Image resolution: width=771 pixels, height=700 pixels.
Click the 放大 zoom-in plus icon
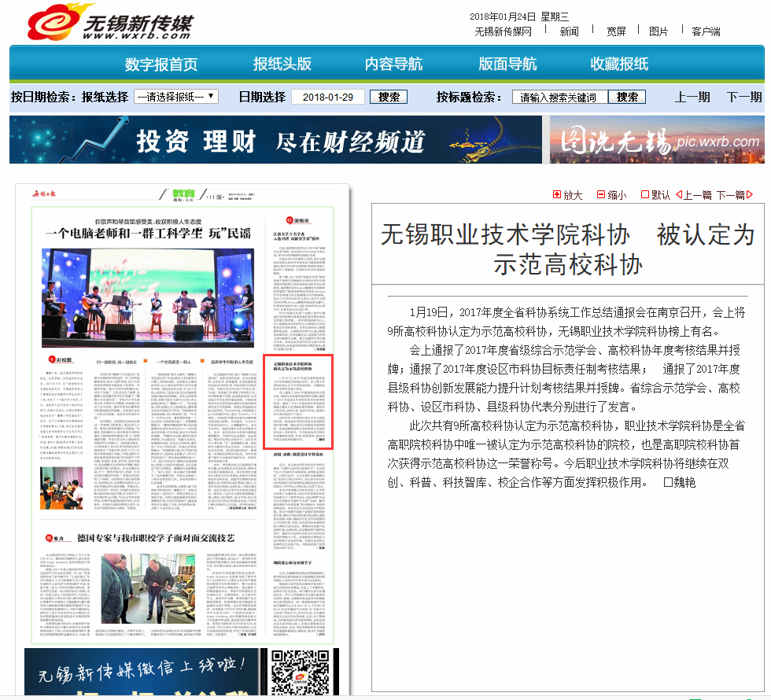pyautogui.click(x=558, y=195)
